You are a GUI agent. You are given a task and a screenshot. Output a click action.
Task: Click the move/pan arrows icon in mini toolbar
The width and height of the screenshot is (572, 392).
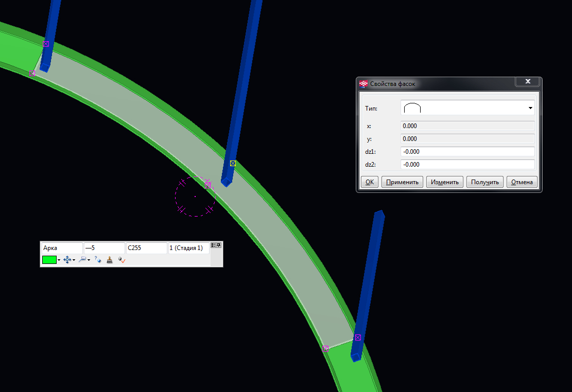67,260
